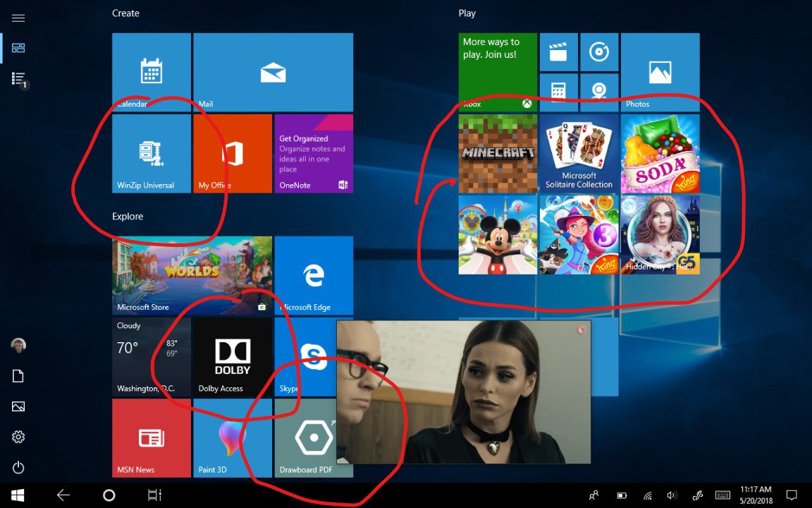The width and height of the screenshot is (812, 508).
Task: Open the volume speaker icon
Action: click(672, 495)
